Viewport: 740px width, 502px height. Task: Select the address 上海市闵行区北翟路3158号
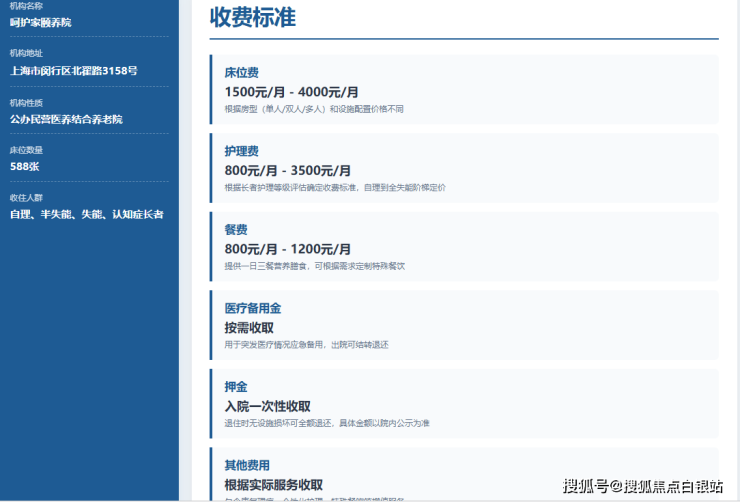click(x=74, y=71)
